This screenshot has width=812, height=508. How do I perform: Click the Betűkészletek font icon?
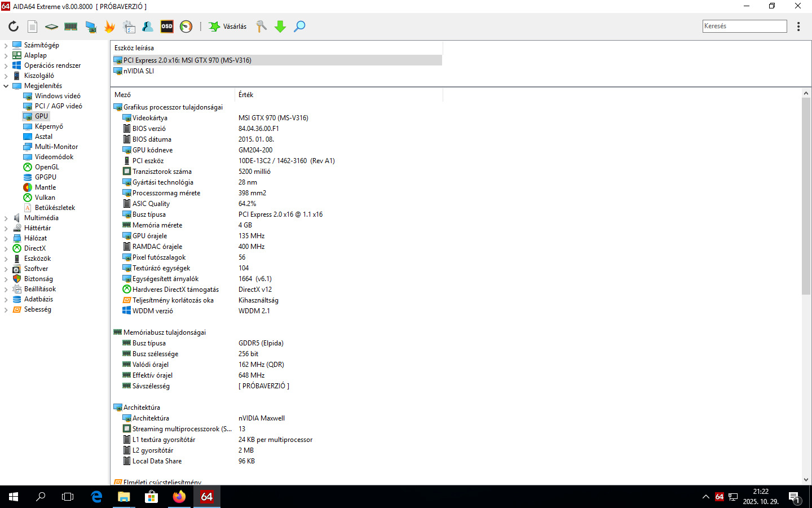(28, 208)
